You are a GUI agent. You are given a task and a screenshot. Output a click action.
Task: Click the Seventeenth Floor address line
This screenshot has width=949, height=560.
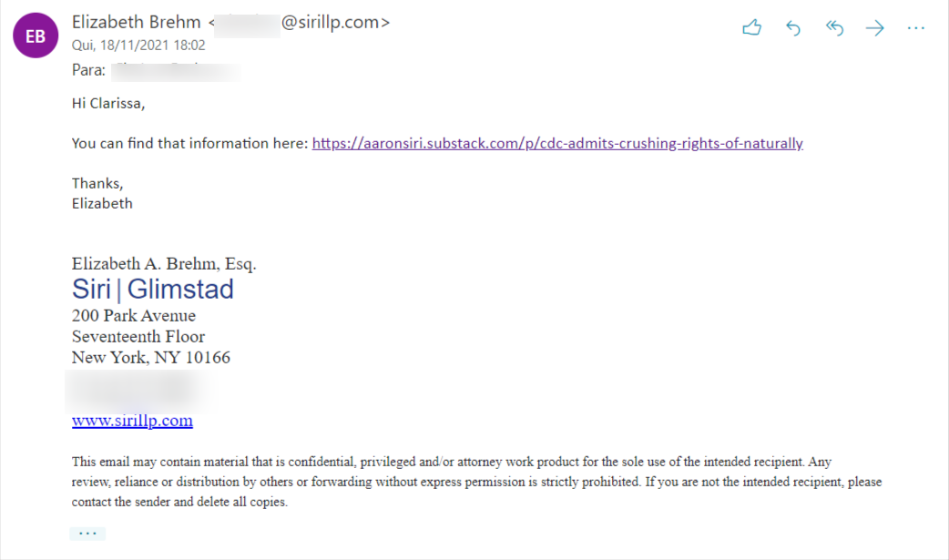click(138, 337)
